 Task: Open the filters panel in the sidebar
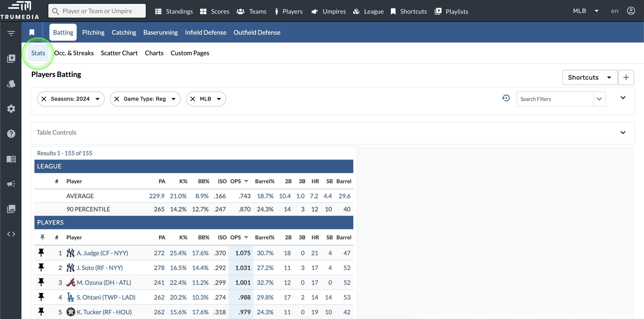click(11, 33)
